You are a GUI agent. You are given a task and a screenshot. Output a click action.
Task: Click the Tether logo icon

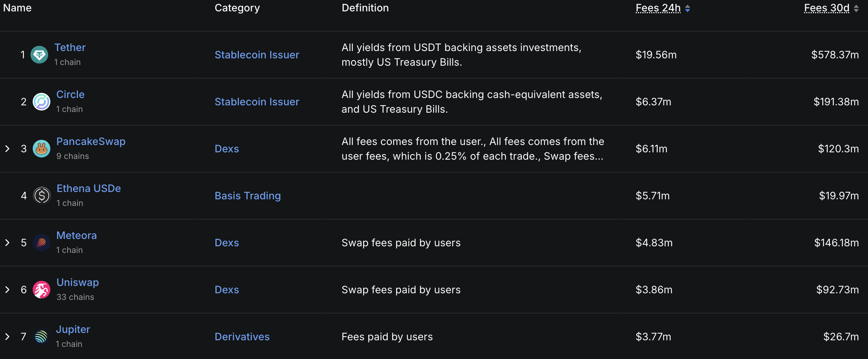pos(39,54)
